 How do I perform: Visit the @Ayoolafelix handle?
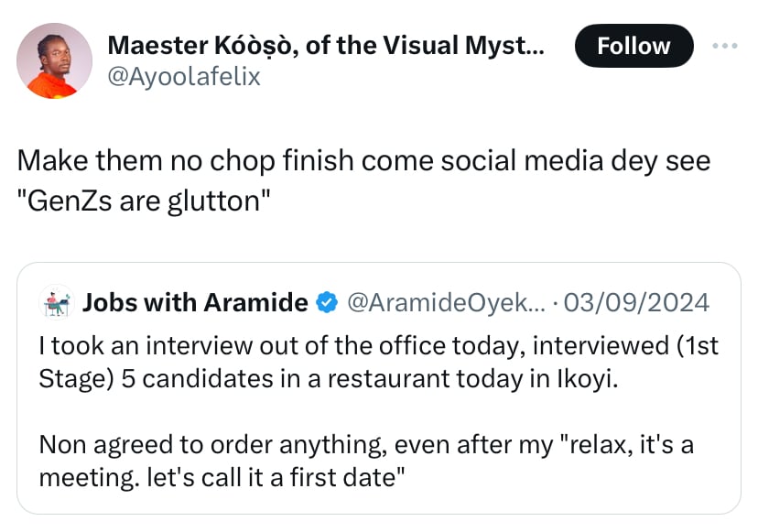[184, 77]
